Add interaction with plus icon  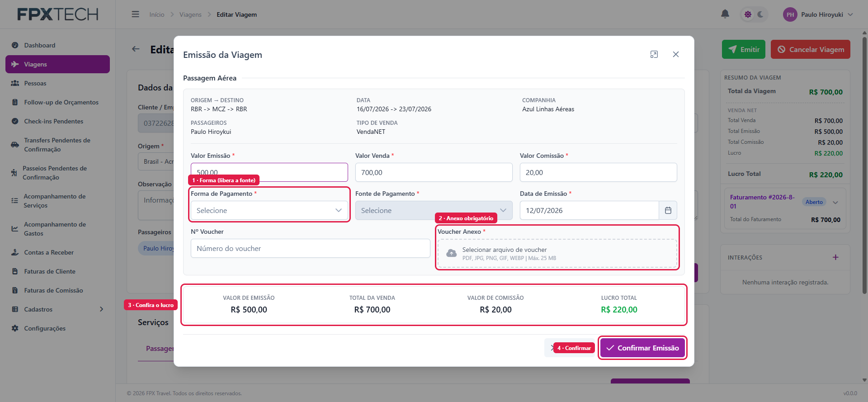pos(835,257)
